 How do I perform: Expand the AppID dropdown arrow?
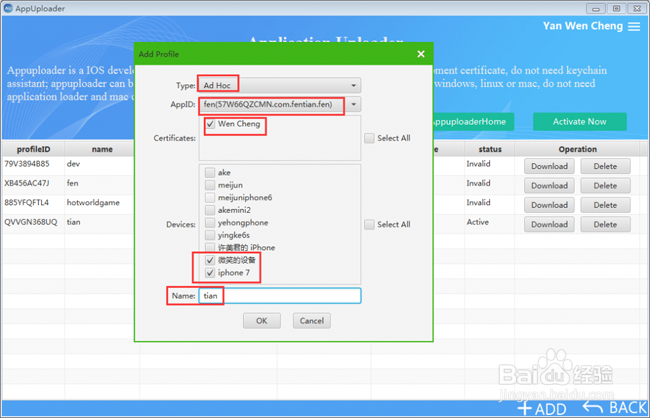click(x=354, y=104)
